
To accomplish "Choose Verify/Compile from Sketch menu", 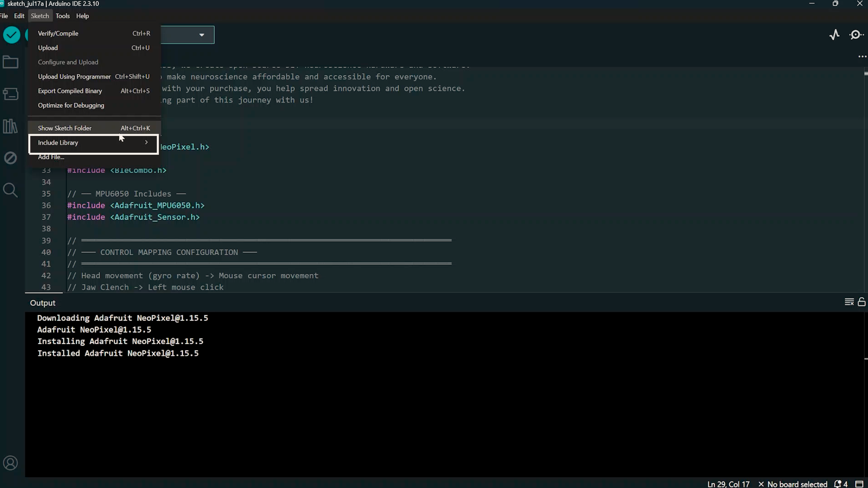I will point(94,33).
